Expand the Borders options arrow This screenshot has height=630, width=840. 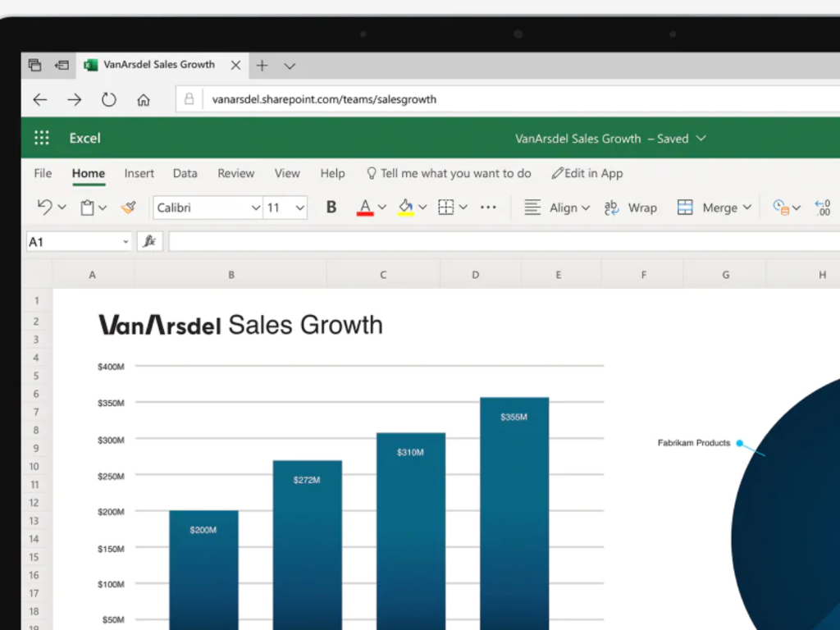click(x=463, y=208)
